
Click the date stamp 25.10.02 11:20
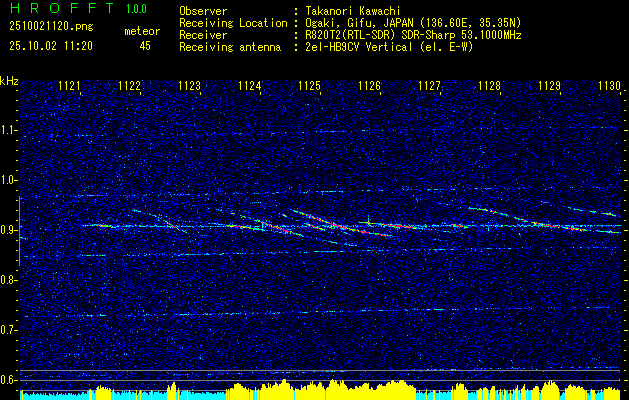pos(51,46)
